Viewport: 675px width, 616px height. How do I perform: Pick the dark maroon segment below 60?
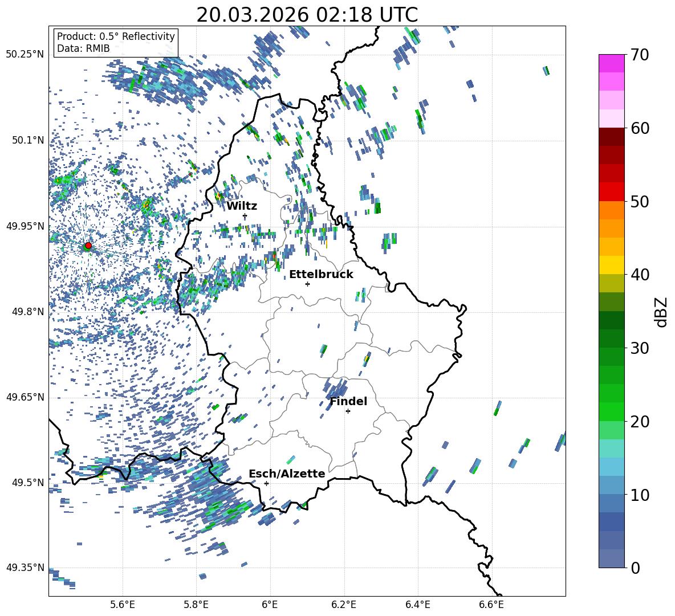click(x=611, y=137)
